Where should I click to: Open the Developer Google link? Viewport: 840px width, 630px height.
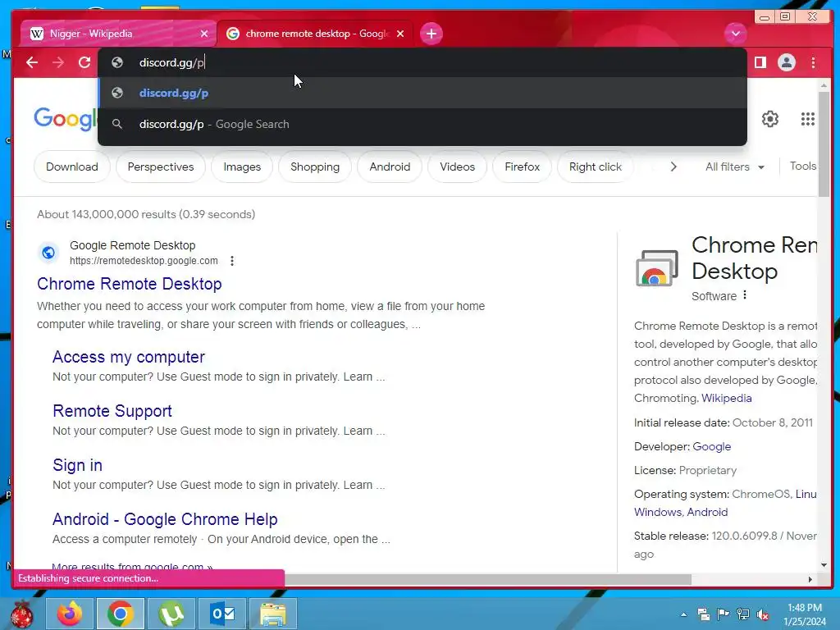[x=711, y=446]
